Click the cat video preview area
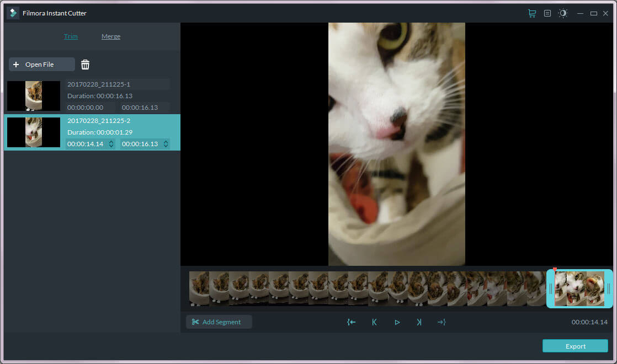The height and width of the screenshot is (364, 617). click(397, 144)
